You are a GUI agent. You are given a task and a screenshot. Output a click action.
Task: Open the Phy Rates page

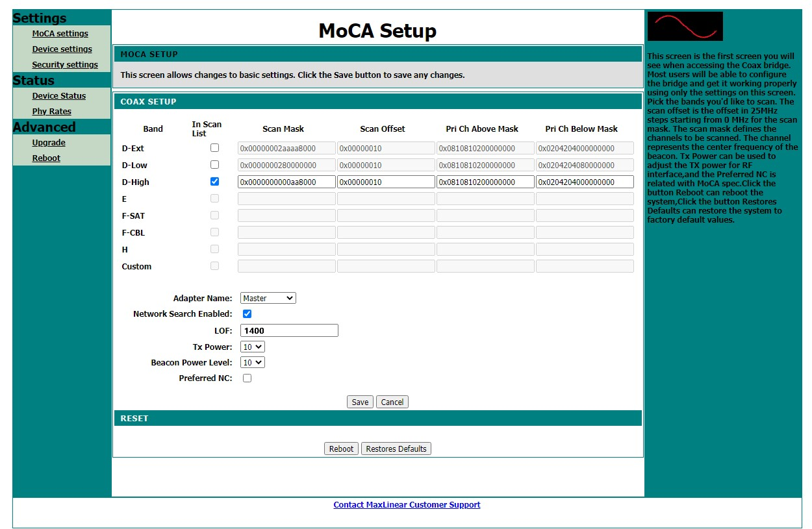pos(51,111)
